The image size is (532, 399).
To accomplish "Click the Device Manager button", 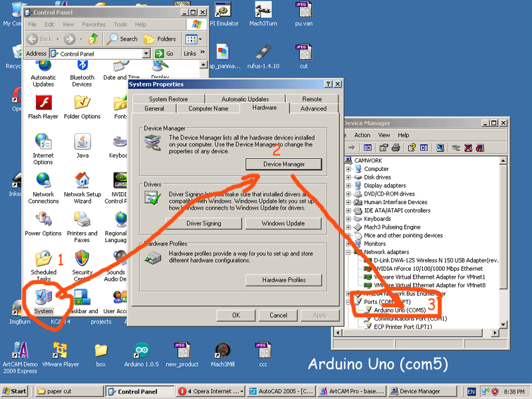I will [x=284, y=164].
